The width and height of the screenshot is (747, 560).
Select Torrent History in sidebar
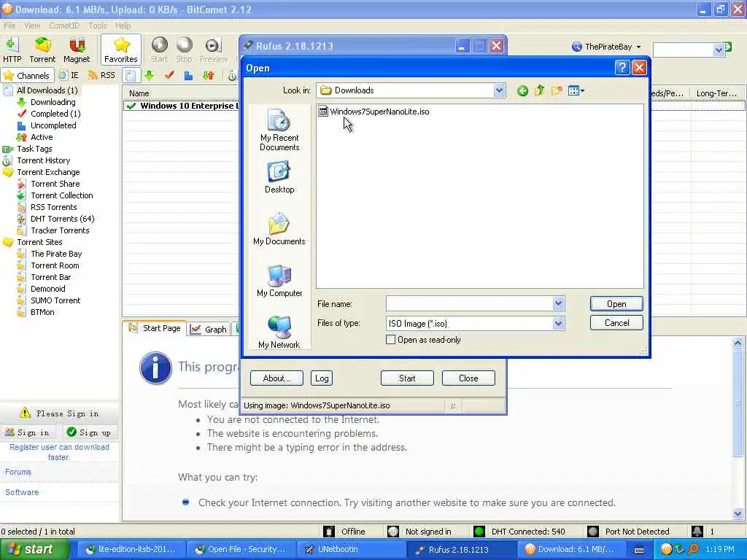43,160
